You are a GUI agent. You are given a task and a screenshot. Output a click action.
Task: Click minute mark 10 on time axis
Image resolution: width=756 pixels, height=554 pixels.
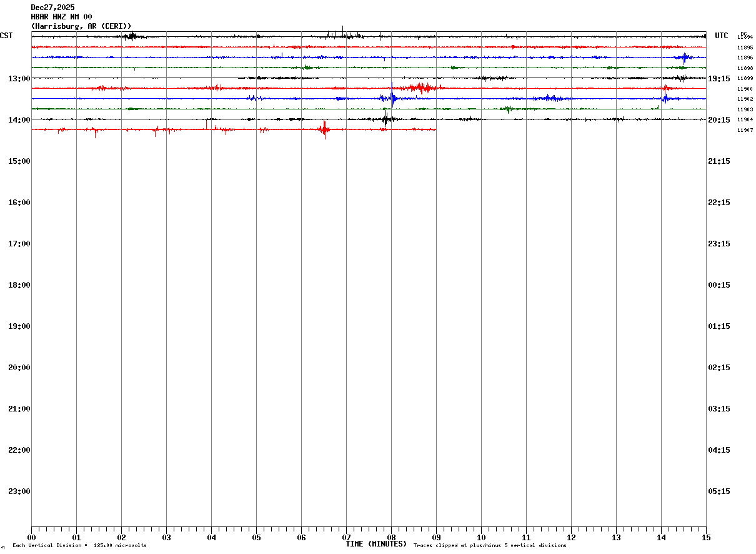click(481, 538)
